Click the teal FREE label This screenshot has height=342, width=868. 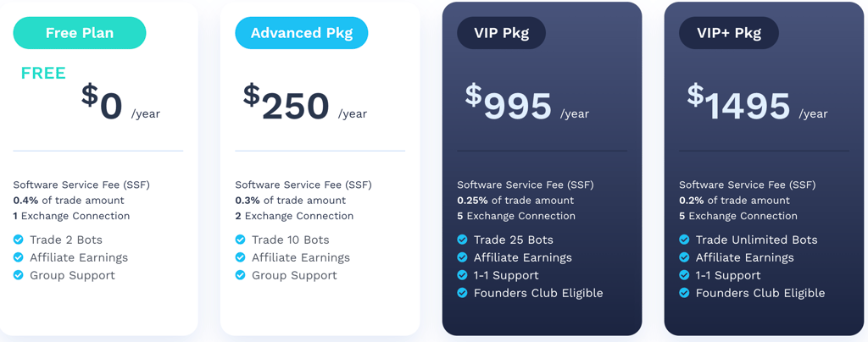[x=43, y=74]
